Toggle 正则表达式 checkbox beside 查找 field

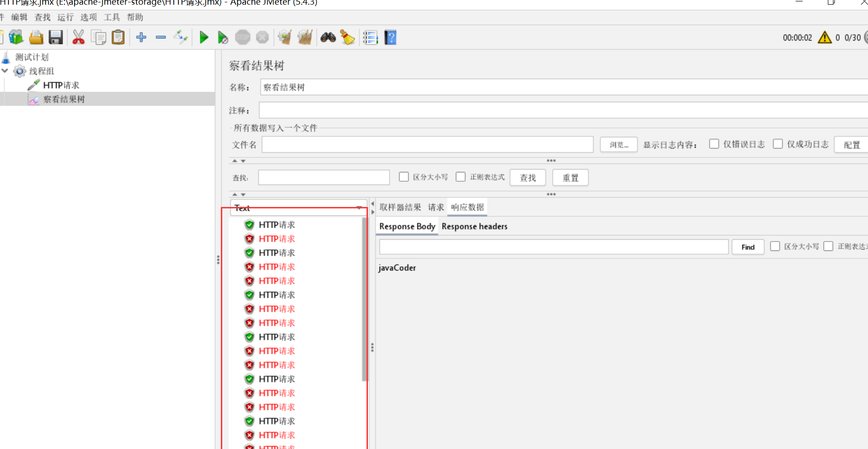click(x=461, y=177)
